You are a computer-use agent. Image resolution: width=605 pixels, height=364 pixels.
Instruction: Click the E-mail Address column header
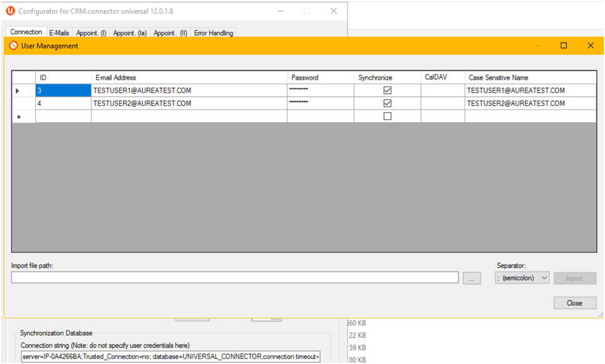click(189, 78)
